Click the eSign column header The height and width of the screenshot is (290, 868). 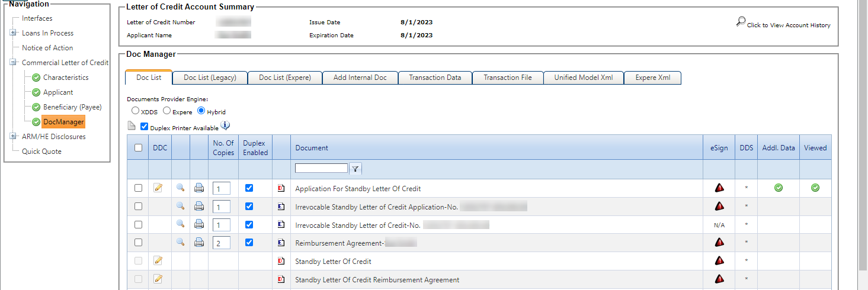point(719,148)
